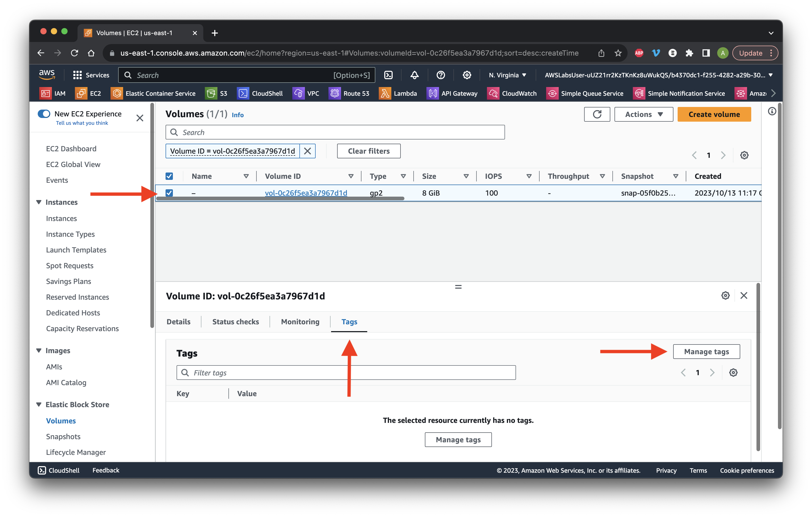Open the CloudWatch favorite shortcut

point(512,94)
